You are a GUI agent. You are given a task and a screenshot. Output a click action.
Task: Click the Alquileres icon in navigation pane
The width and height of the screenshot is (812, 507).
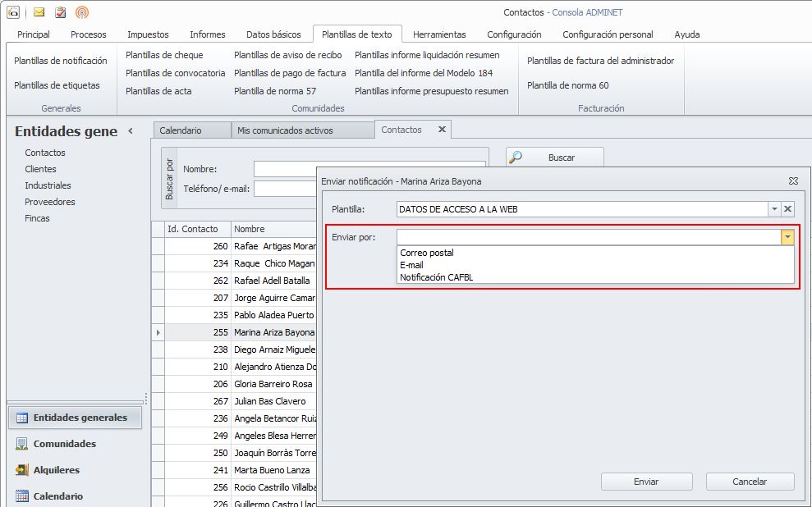point(21,470)
